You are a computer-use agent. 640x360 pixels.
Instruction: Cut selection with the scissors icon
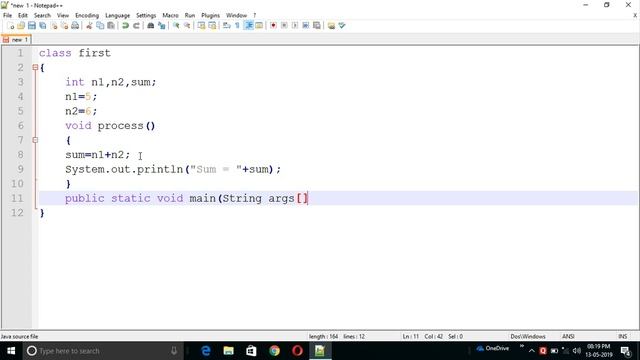89,26
